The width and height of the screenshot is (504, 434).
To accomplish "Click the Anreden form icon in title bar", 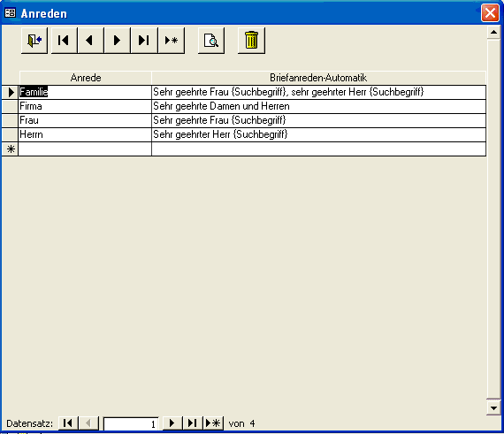I will (x=10, y=13).
